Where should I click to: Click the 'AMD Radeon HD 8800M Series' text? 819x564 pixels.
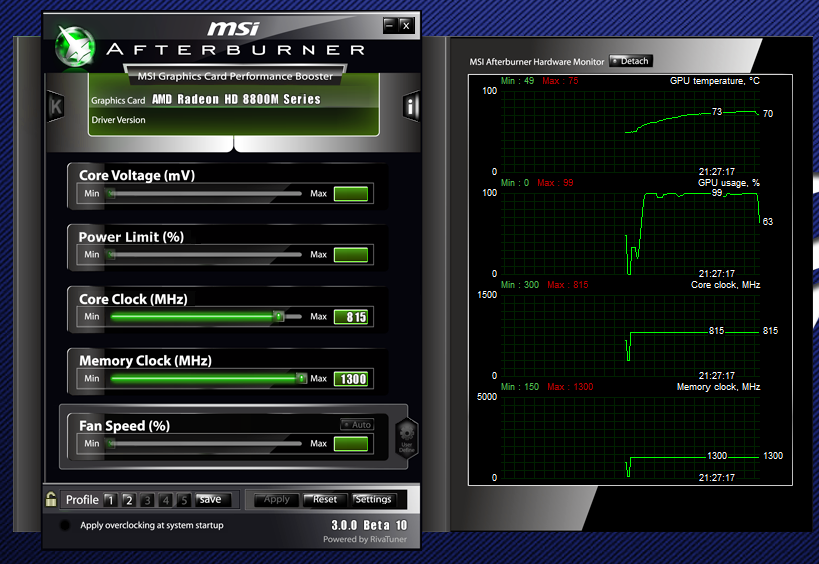tap(236, 99)
